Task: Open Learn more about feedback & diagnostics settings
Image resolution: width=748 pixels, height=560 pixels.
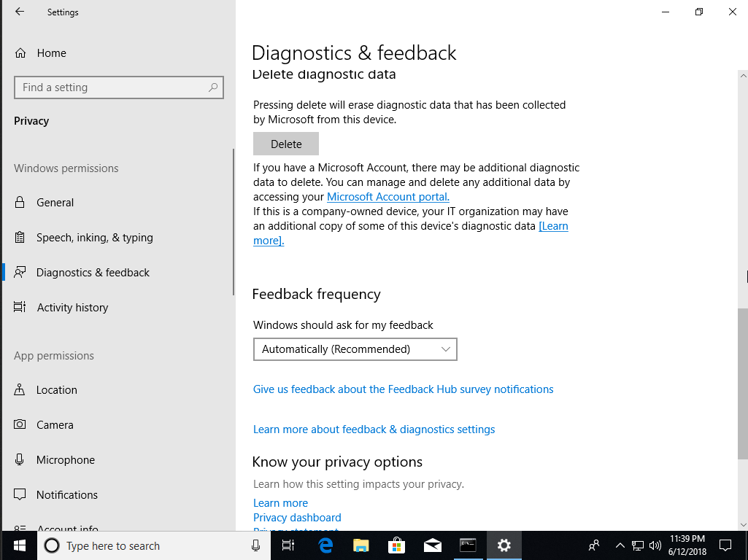Action: pyautogui.click(x=374, y=429)
